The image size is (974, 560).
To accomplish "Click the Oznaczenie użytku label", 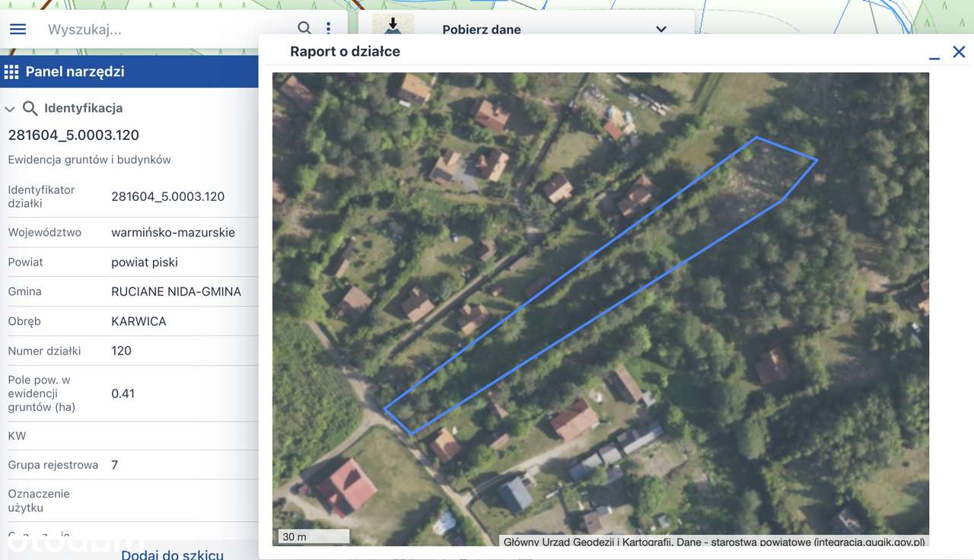I will [x=39, y=501].
